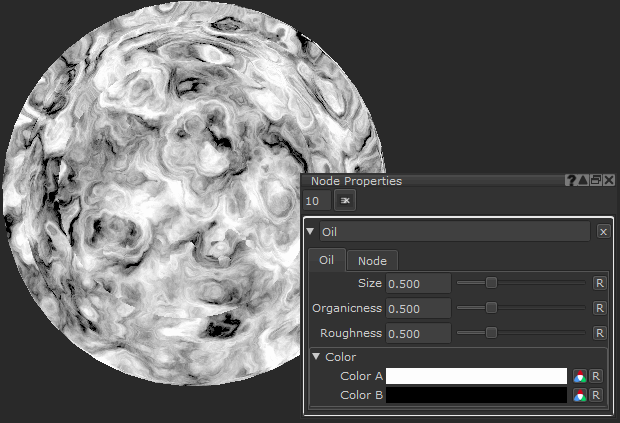Collapse the Oil node section
Image resolution: width=620 pixels, height=423 pixels.
[x=311, y=232]
